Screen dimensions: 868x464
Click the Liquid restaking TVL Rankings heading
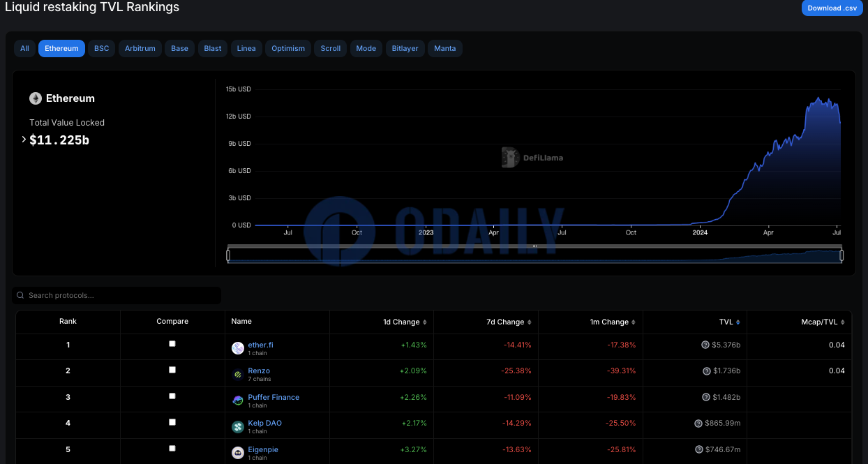[x=92, y=7]
